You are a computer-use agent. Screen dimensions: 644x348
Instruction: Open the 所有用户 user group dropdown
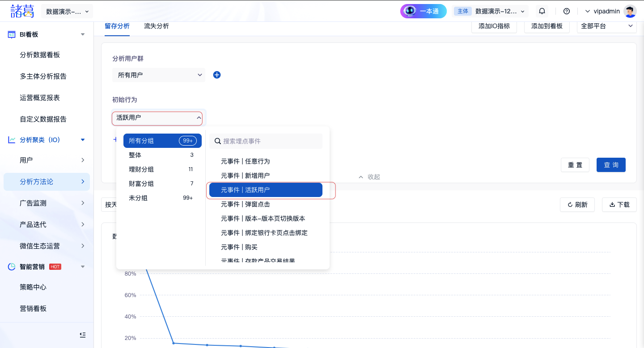[x=158, y=75]
